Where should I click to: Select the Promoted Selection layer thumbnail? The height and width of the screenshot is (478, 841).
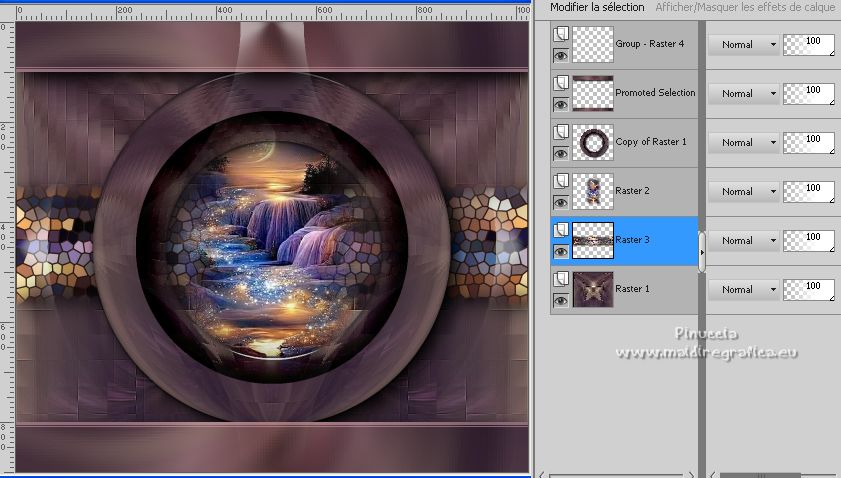[x=593, y=93]
